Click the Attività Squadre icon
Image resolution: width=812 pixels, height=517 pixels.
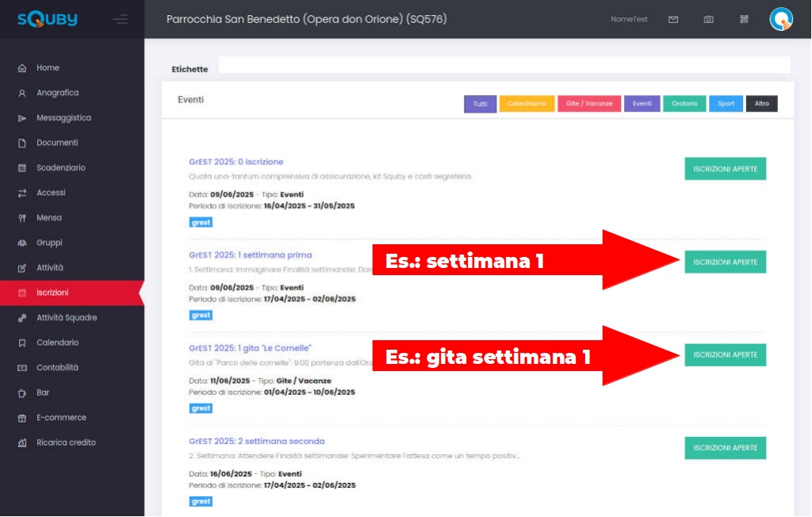click(x=21, y=318)
